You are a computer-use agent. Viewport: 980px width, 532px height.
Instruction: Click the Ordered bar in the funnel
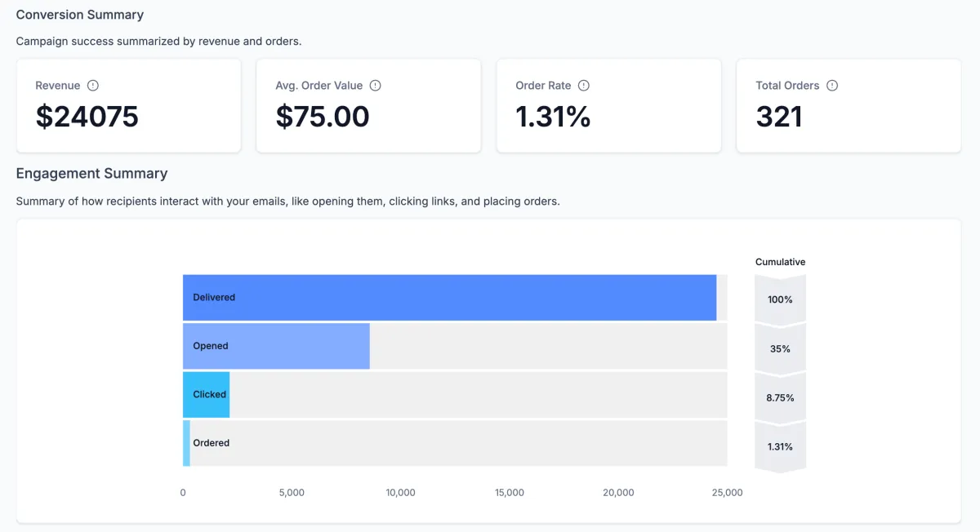(186, 443)
